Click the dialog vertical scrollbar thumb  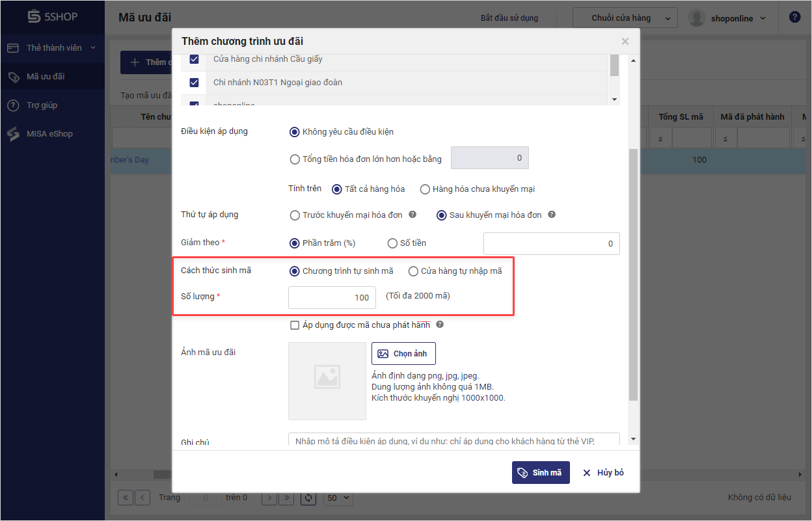pos(633,274)
